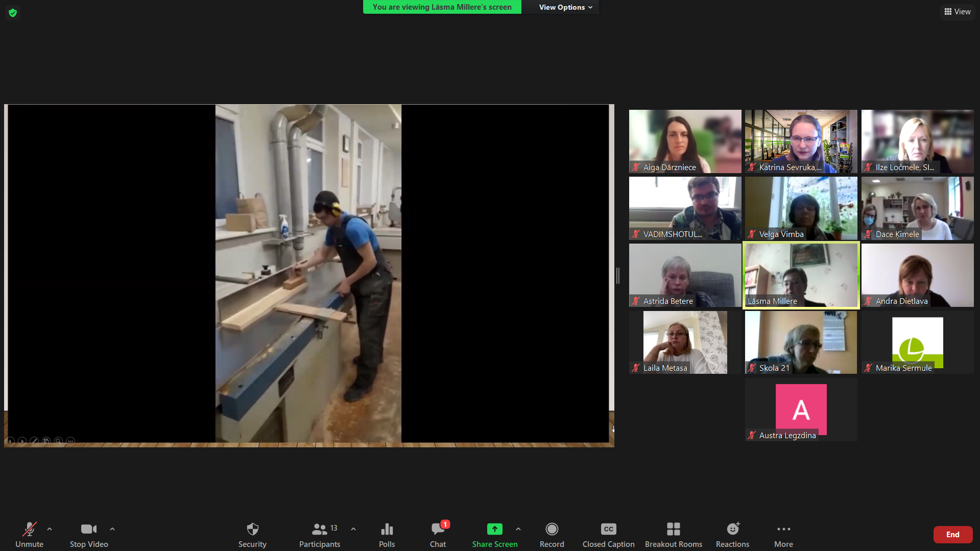
Task: Click the grid View button
Action: (x=958, y=11)
